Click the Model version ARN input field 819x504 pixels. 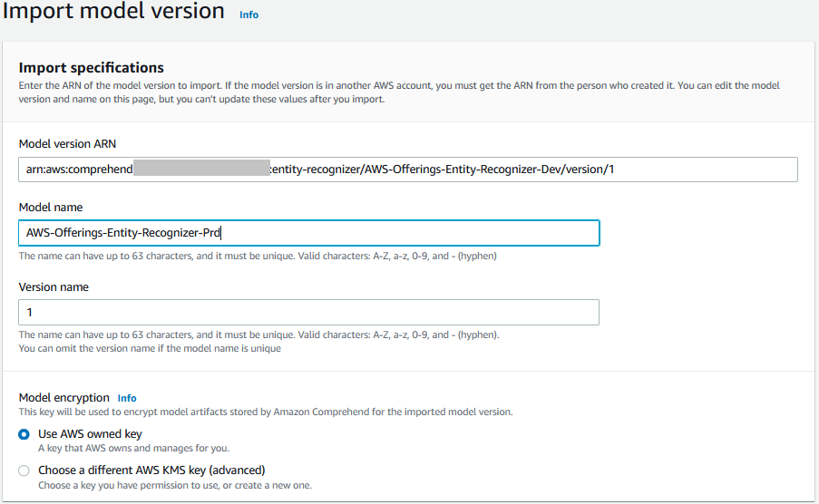[408, 170]
